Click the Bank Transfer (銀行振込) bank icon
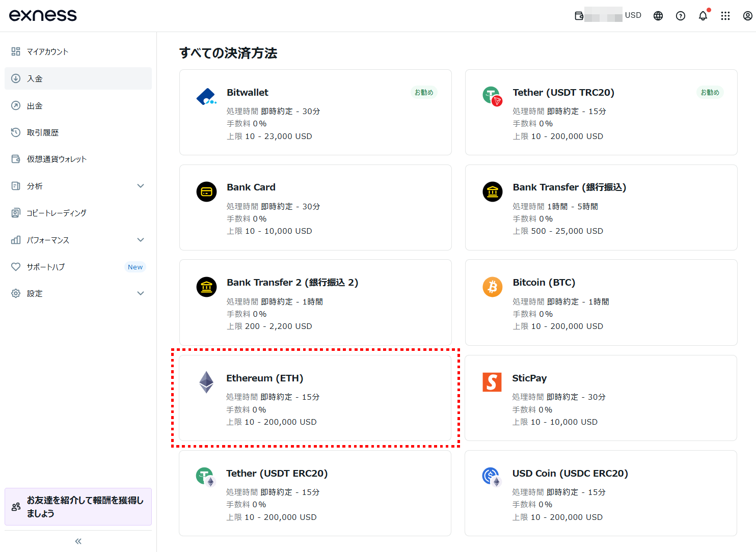 point(493,192)
